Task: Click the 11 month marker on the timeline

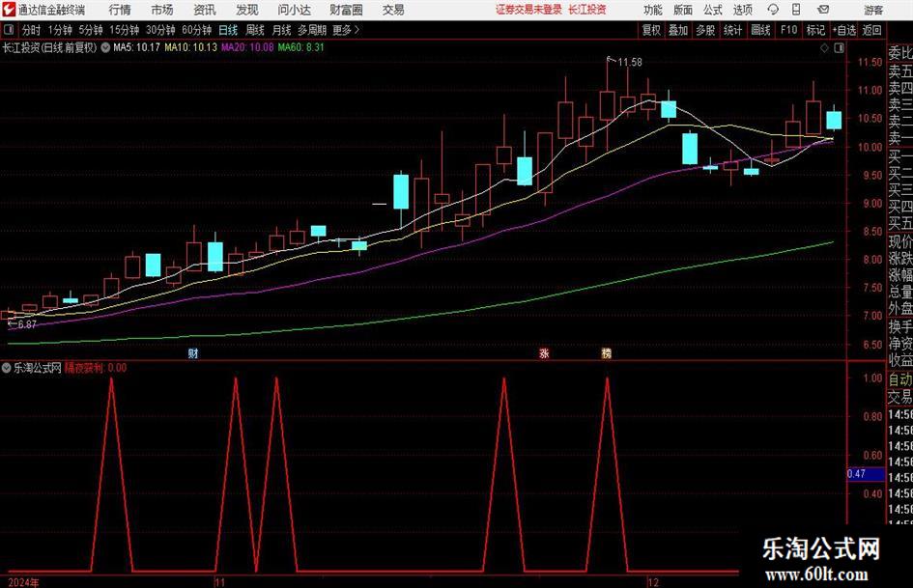Action: (x=219, y=582)
